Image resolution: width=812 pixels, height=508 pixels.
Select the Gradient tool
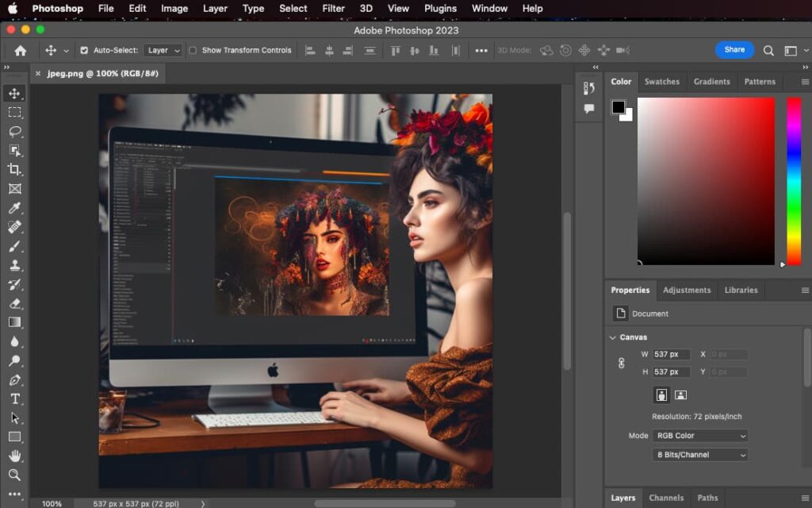[15, 322]
